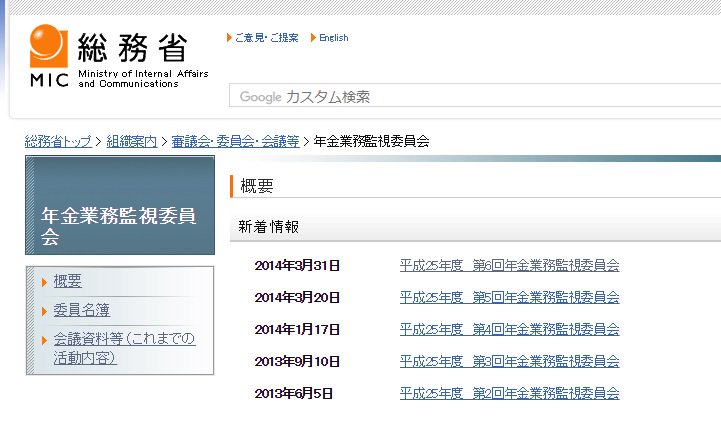721x433 pixels.
Task: Click orange arrow before ご意見・ご提案
Action: [x=229, y=38]
